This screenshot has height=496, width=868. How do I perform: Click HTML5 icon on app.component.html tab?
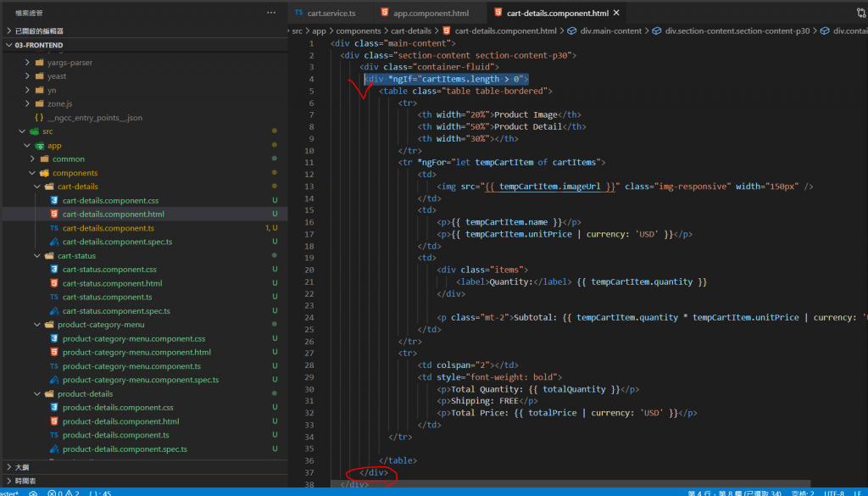coord(385,12)
